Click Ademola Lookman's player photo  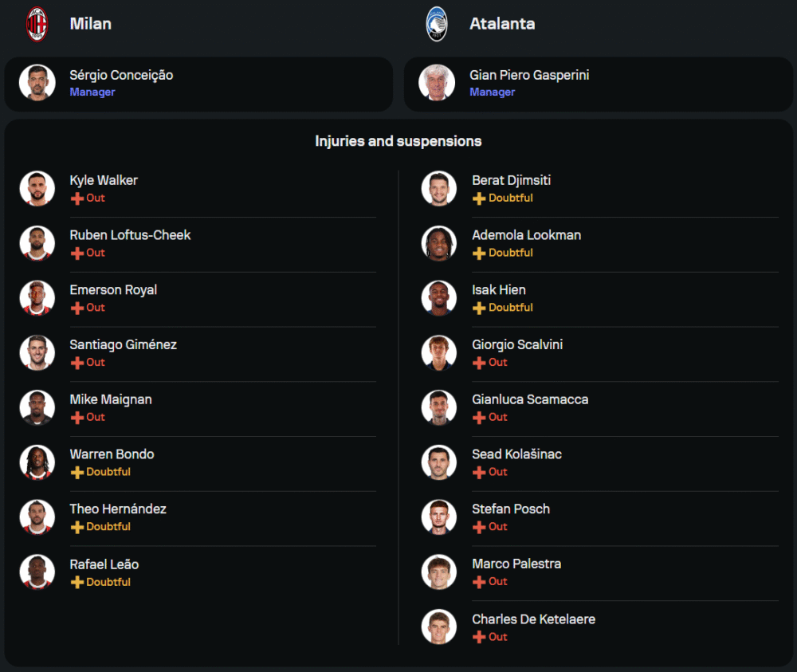click(439, 243)
